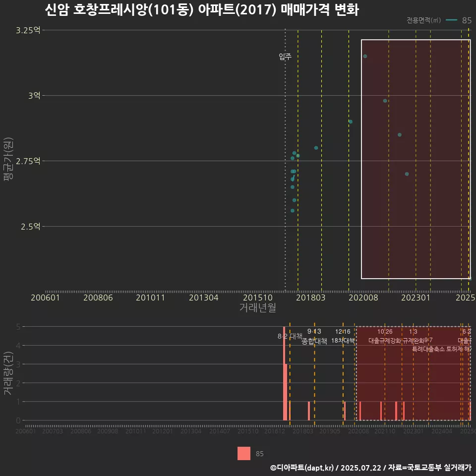
Task: Click the 거래량(건) axis title
Action: (8, 373)
